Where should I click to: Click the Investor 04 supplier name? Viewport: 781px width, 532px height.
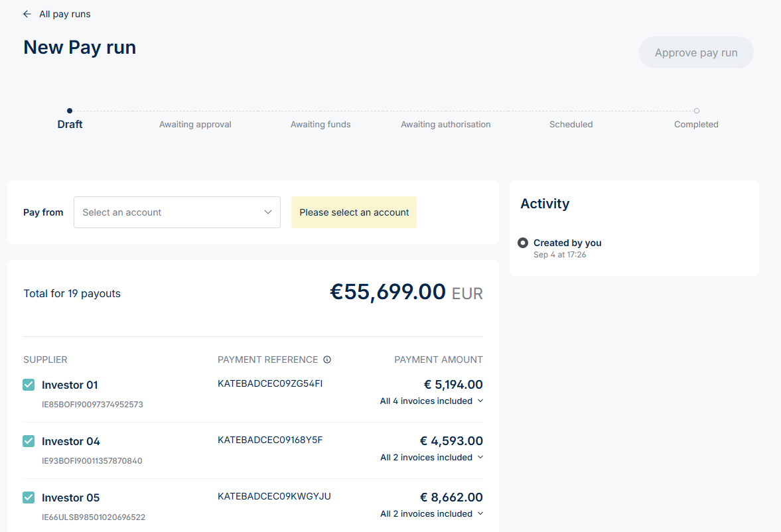click(x=71, y=441)
